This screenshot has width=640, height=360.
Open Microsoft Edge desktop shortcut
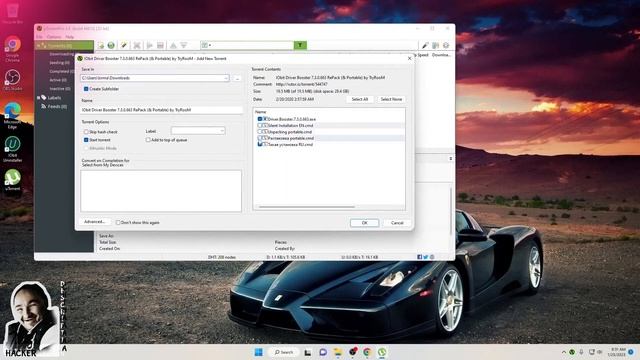pos(12,116)
